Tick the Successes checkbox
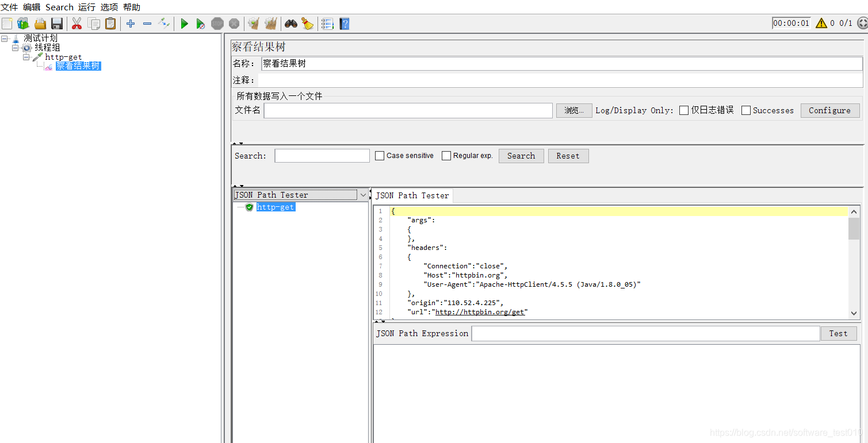 (x=746, y=110)
